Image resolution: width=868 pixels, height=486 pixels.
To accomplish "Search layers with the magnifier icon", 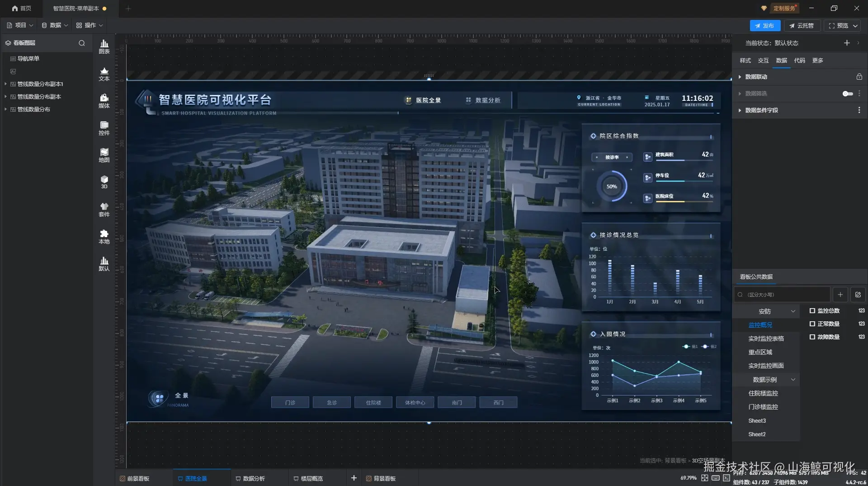I will tap(82, 43).
